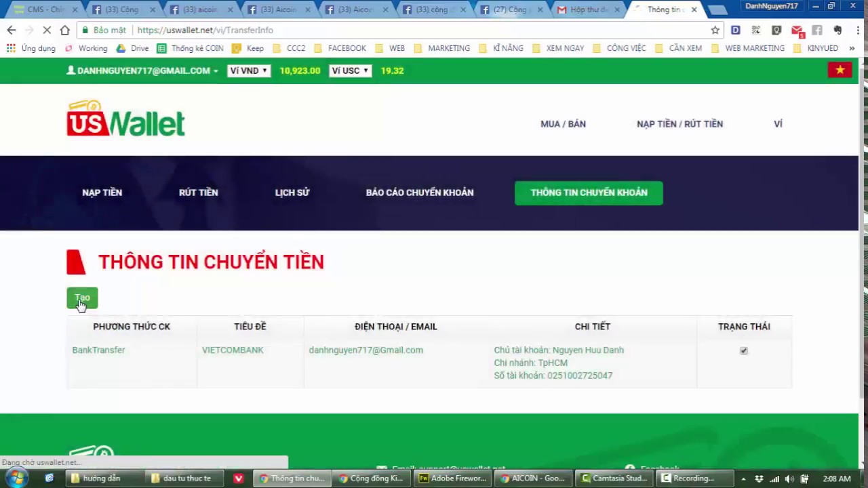Click the 10,923.00 VND balance

[300, 70]
